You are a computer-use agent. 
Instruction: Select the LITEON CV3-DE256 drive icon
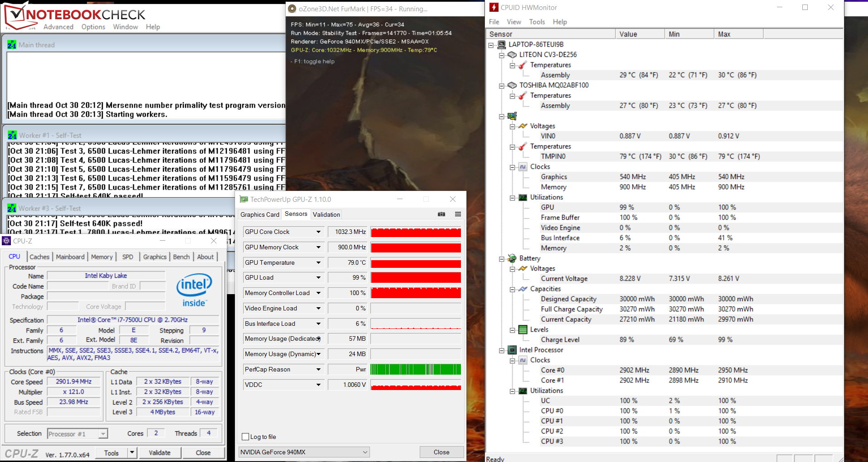click(x=512, y=54)
